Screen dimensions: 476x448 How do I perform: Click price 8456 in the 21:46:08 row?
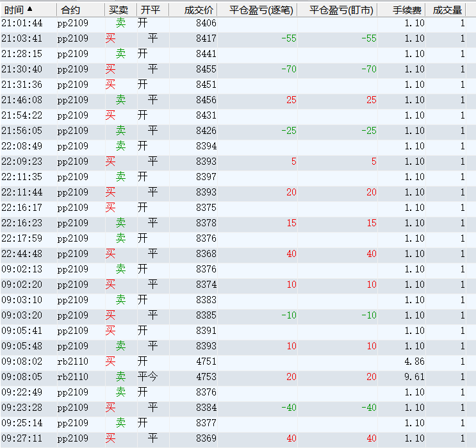coord(206,100)
